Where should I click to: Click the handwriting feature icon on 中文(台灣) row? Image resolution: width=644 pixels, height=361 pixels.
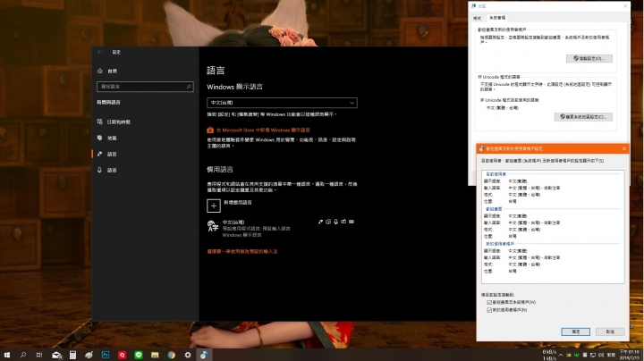[x=343, y=222]
